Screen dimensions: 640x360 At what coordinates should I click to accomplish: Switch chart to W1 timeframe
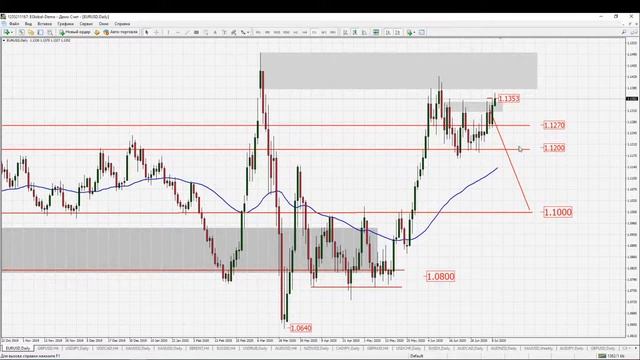pyautogui.click(x=324, y=32)
